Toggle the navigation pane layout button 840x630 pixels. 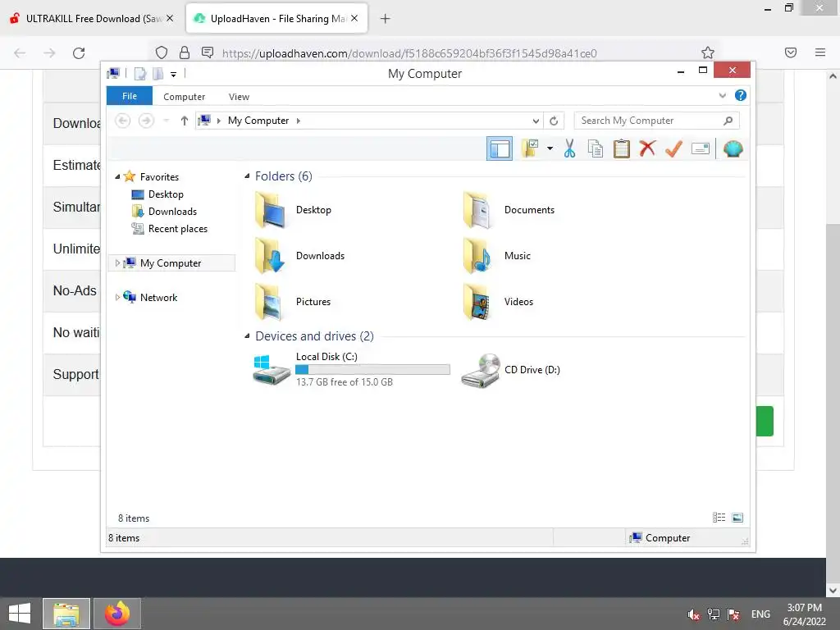coord(500,149)
